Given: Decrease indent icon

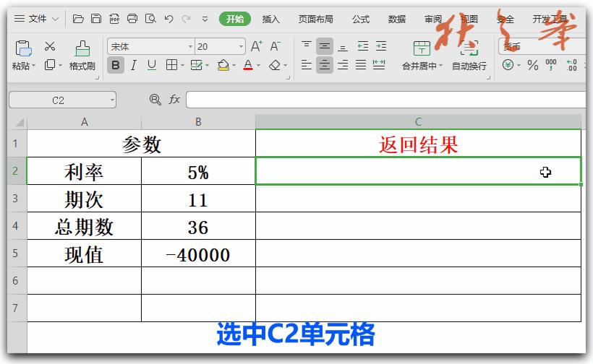Looking at the screenshot, I should pyautogui.click(x=363, y=46).
